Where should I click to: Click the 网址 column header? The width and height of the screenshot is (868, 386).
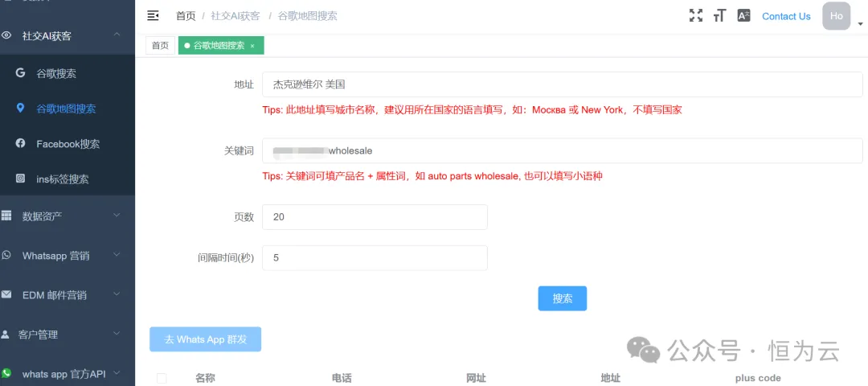476,378
